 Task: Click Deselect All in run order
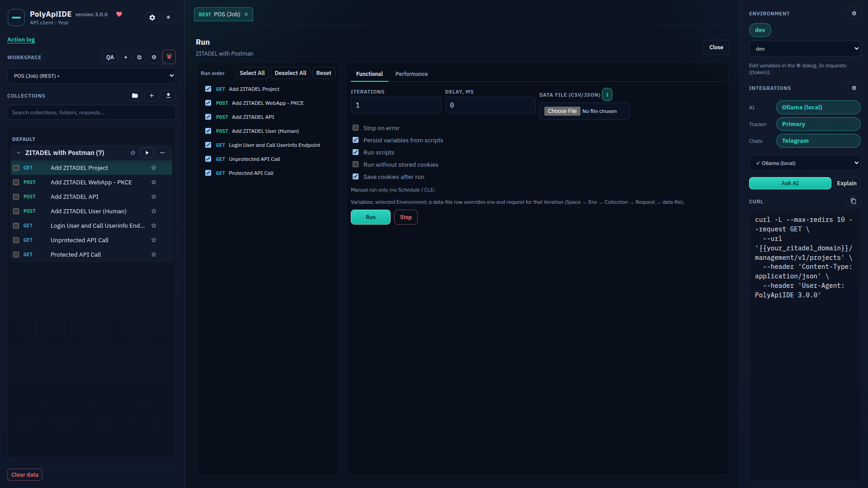click(x=290, y=73)
